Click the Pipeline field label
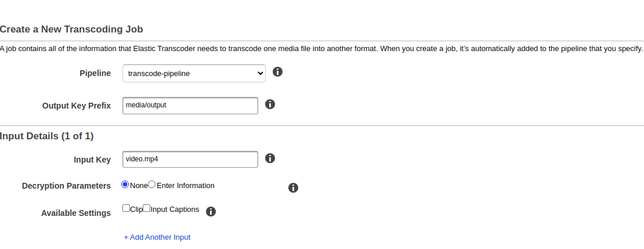Image resolution: width=644 pixels, height=249 pixels. [x=95, y=74]
